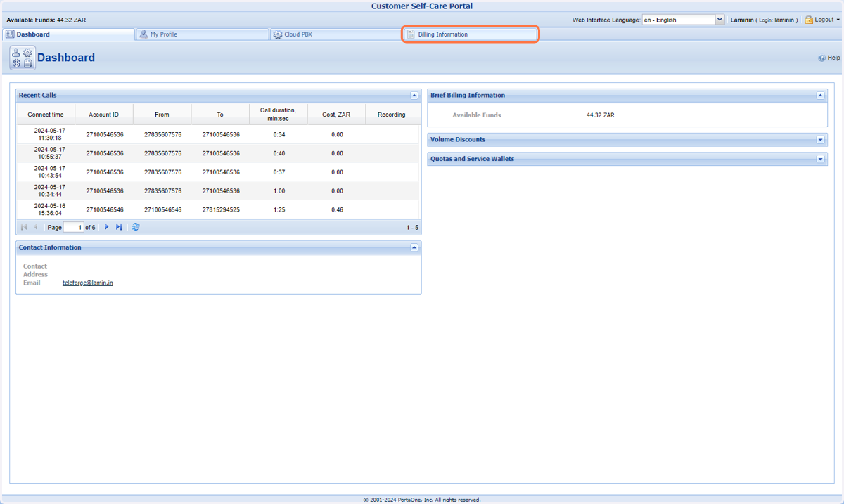Go to previous page of Recent Calls
The width and height of the screenshot is (844, 504).
(x=36, y=227)
